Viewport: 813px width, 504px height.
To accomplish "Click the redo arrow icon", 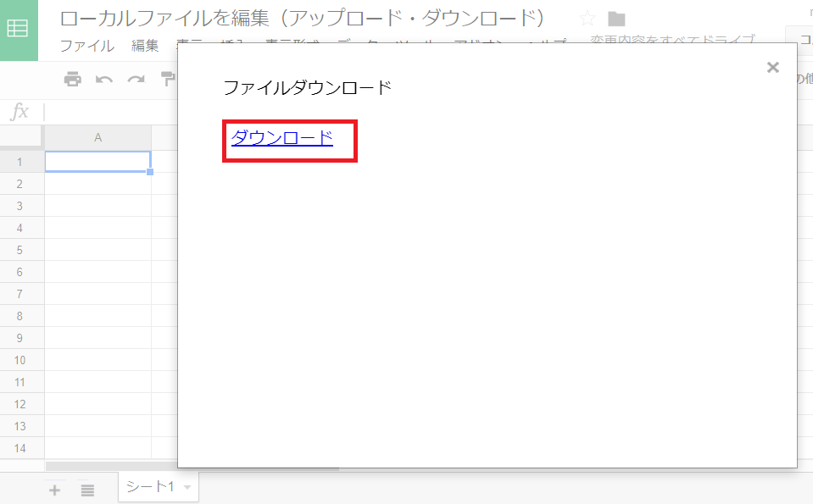I will pyautogui.click(x=136, y=80).
